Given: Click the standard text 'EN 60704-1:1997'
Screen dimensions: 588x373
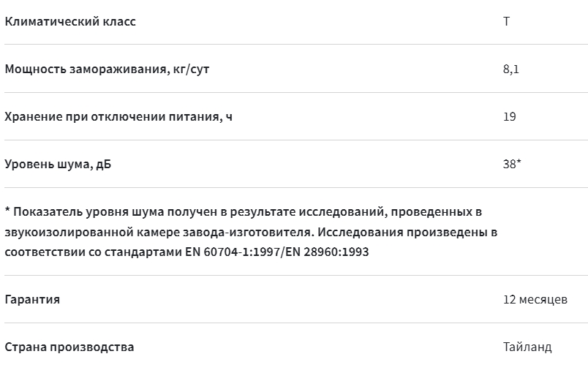Looking at the screenshot, I should tap(233, 252).
